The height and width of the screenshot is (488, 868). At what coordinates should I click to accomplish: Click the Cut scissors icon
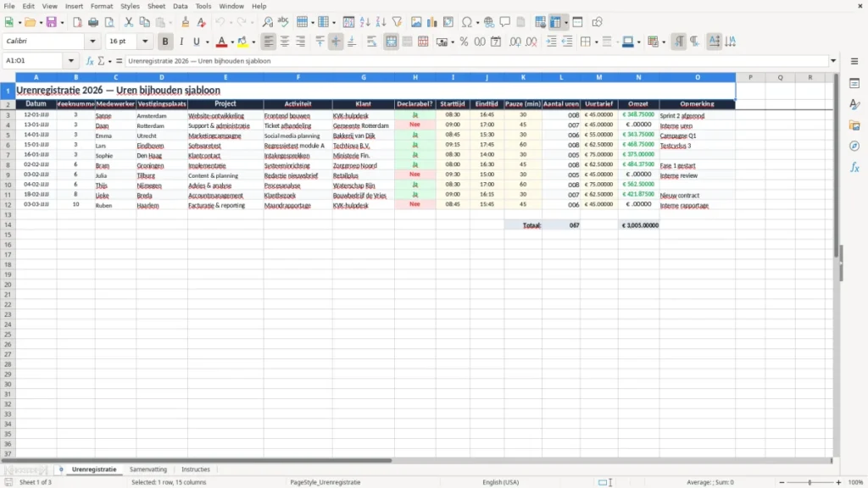pos(129,22)
